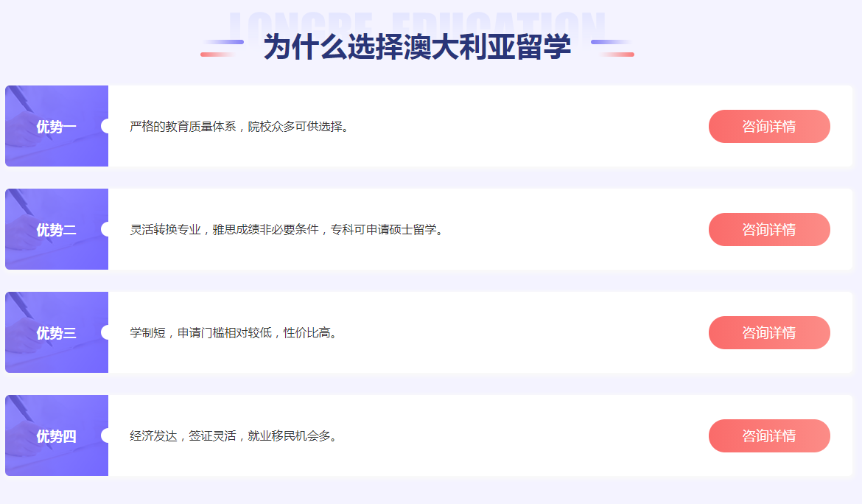Click the decorative line right of heading
862x504 pixels.
click(612, 48)
